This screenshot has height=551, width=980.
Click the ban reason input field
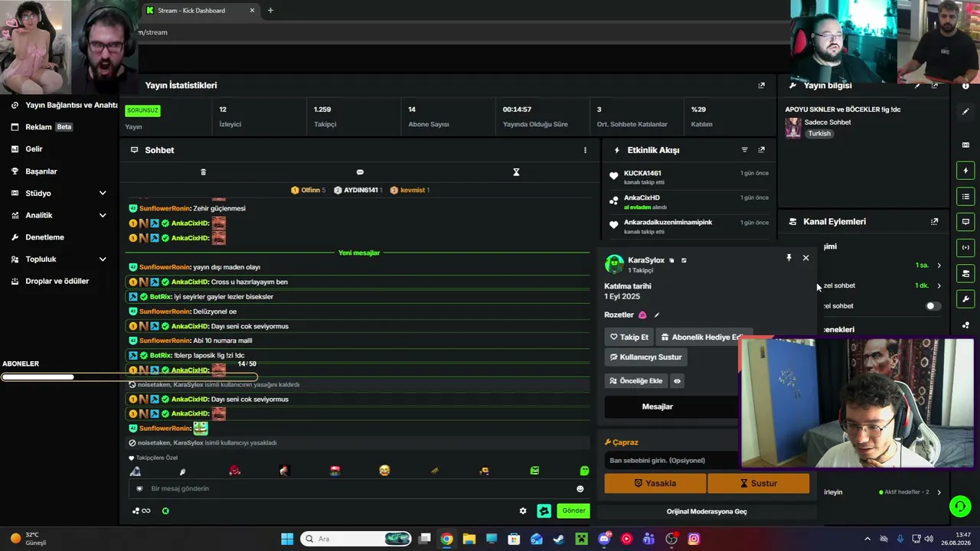pos(671,460)
